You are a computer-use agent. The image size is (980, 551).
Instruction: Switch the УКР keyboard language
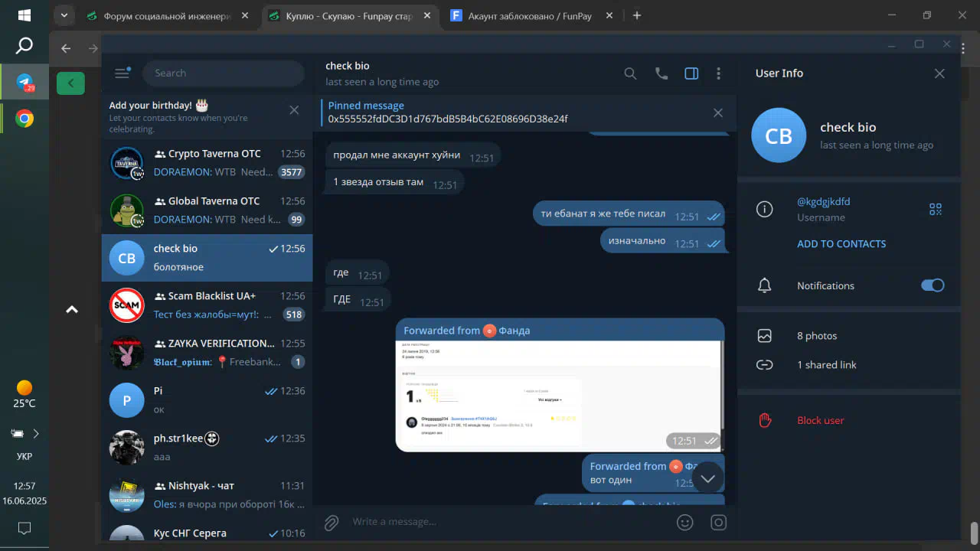(24, 457)
